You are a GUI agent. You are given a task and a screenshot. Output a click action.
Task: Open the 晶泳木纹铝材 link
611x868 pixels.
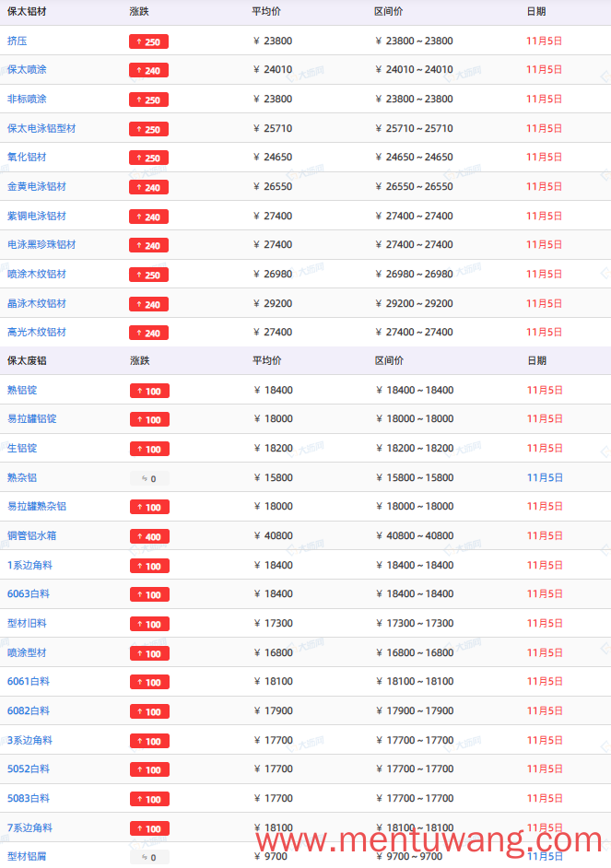(37, 303)
